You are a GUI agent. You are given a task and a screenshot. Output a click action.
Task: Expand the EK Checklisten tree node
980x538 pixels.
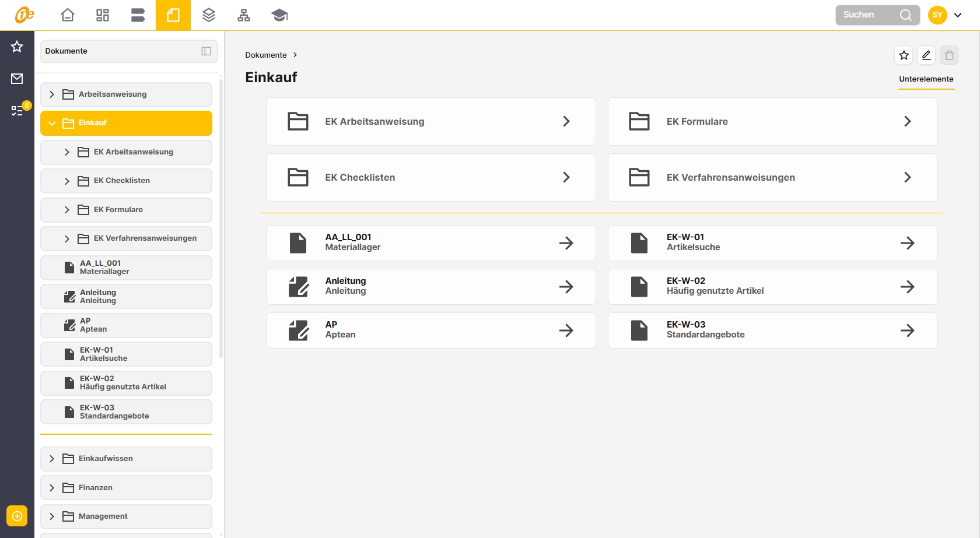(67, 181)
